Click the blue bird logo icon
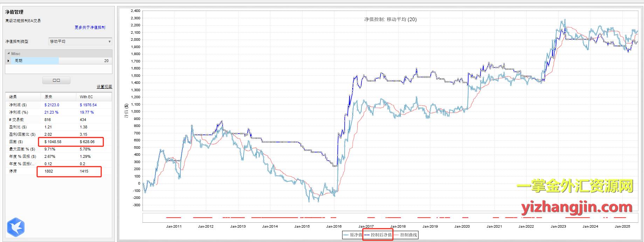 tap(16, 227)
